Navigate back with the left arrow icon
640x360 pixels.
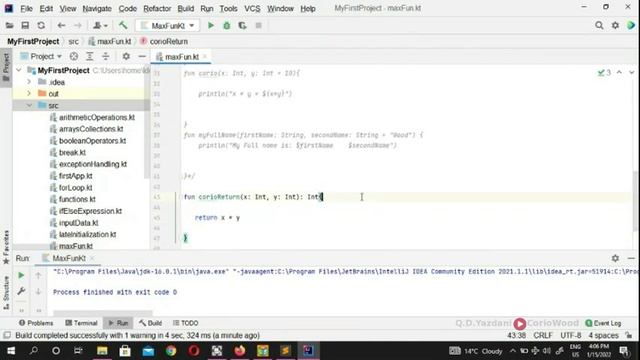tap(61, 25)
